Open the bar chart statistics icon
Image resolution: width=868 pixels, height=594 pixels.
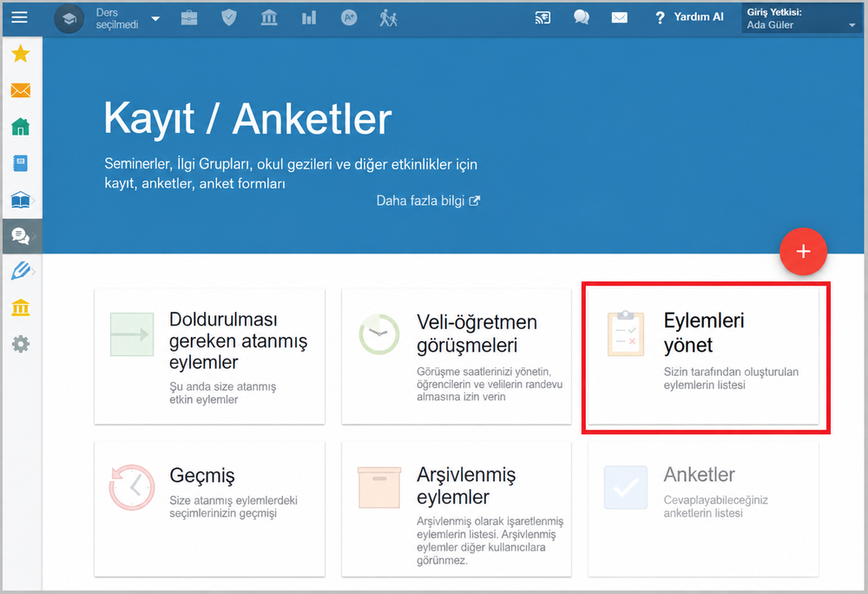[x=309, y=17]
